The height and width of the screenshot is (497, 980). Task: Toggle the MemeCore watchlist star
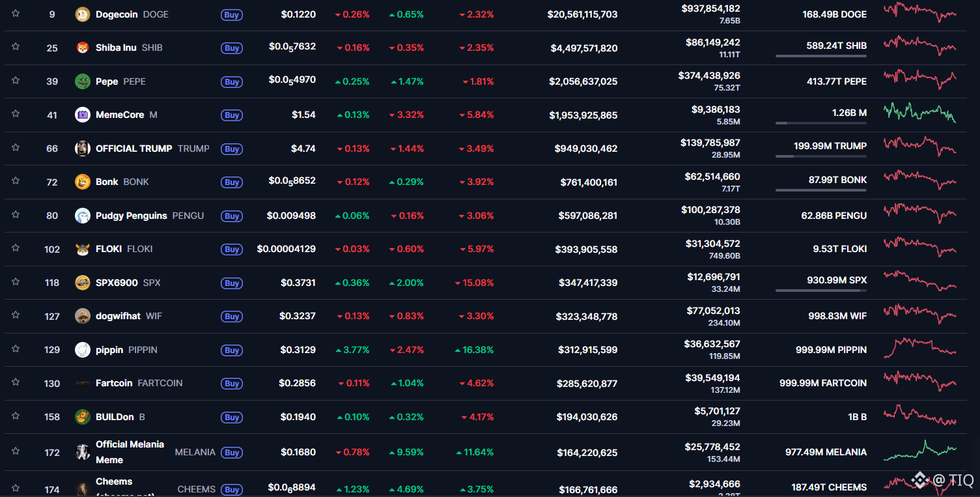click(16, 114)
